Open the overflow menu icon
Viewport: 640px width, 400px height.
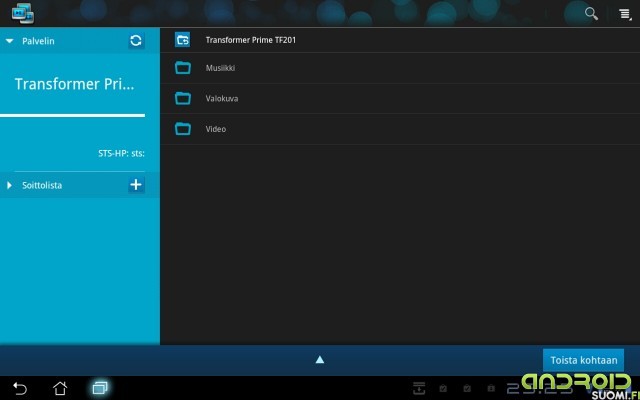pos(625,14)
